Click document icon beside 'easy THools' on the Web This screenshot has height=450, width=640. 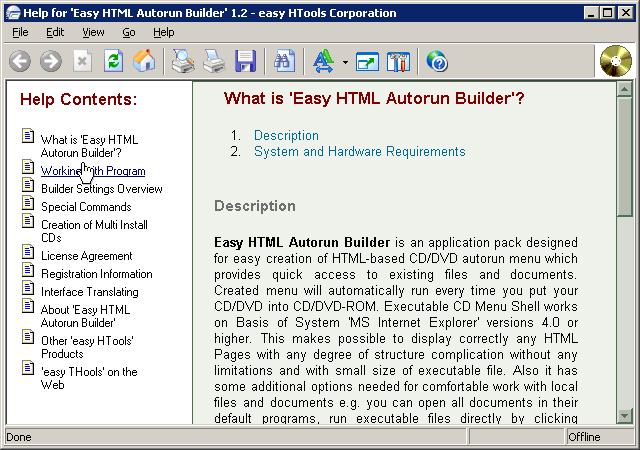pyautogui.click(x=28, y=367)
